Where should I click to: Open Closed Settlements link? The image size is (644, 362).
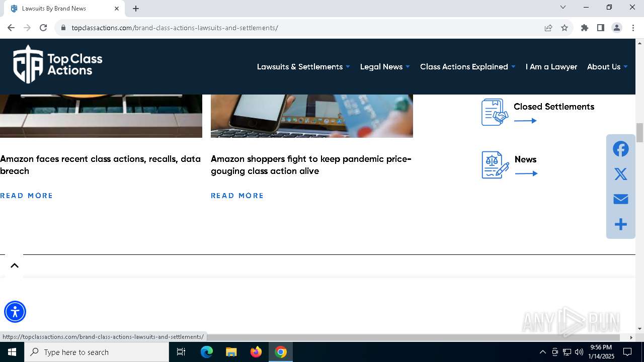pyautogui.click(x=554, y=107)
